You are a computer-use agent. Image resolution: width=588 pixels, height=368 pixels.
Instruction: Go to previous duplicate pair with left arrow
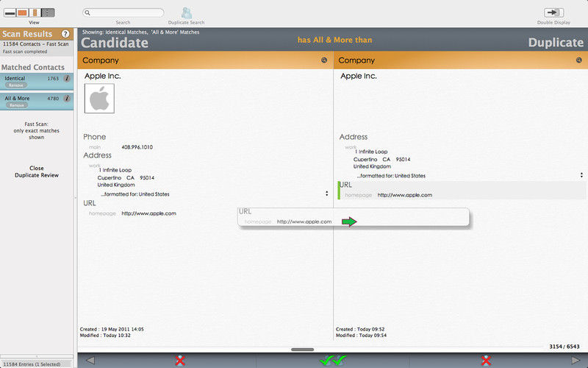(90, 361)
